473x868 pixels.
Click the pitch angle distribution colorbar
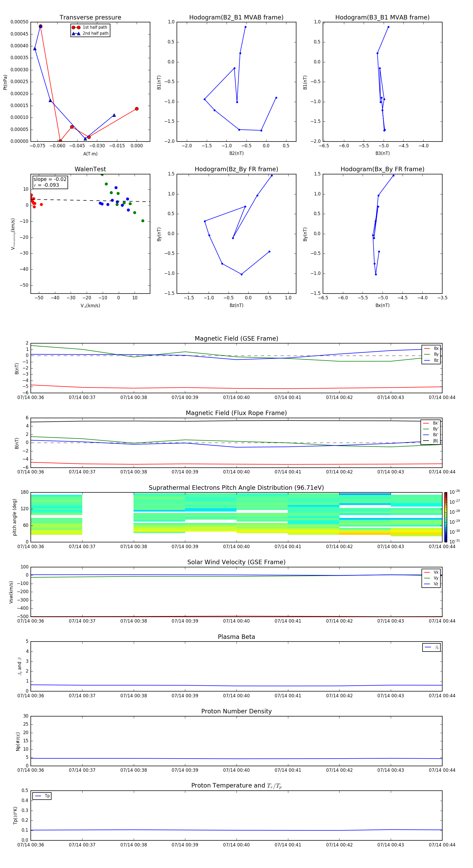446,517
